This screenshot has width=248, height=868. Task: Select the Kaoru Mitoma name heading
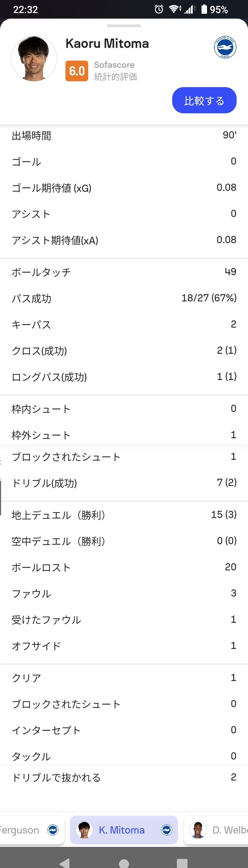107,44
